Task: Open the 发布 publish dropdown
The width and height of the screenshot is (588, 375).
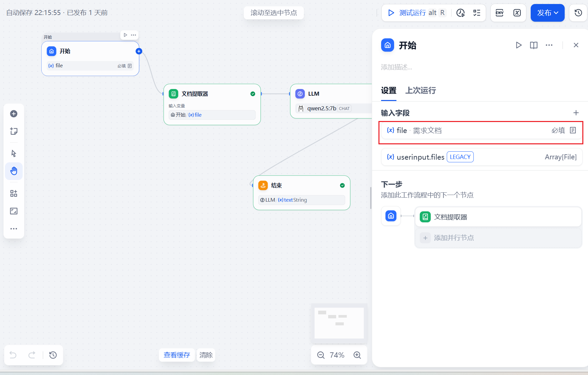Action: [547, 13]
